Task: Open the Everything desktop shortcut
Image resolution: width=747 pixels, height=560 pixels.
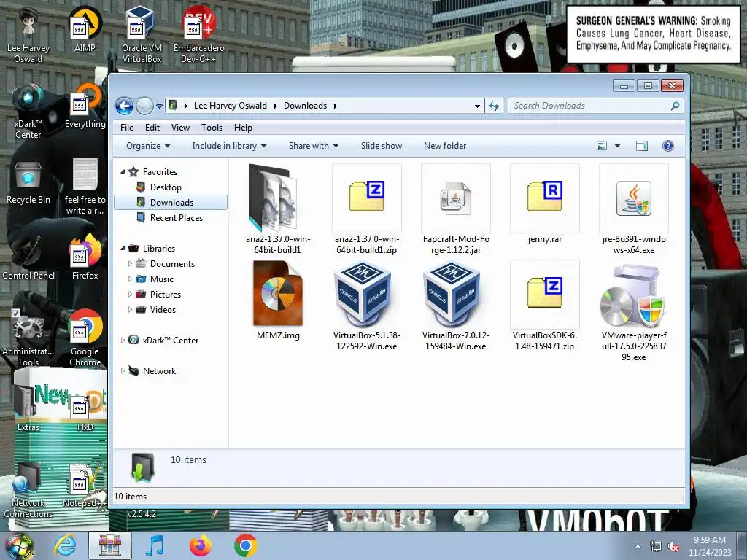Action: click(85, 106)
